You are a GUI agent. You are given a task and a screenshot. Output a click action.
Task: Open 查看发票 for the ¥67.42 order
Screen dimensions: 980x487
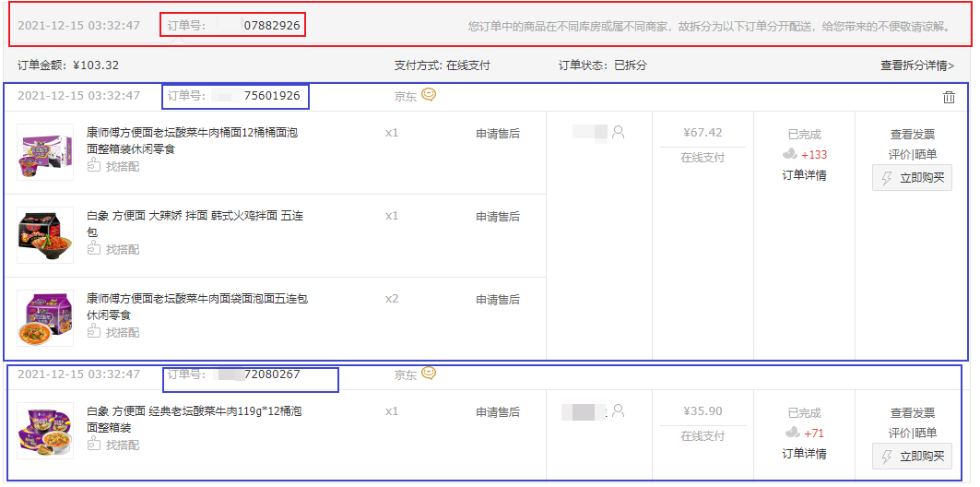913,135
